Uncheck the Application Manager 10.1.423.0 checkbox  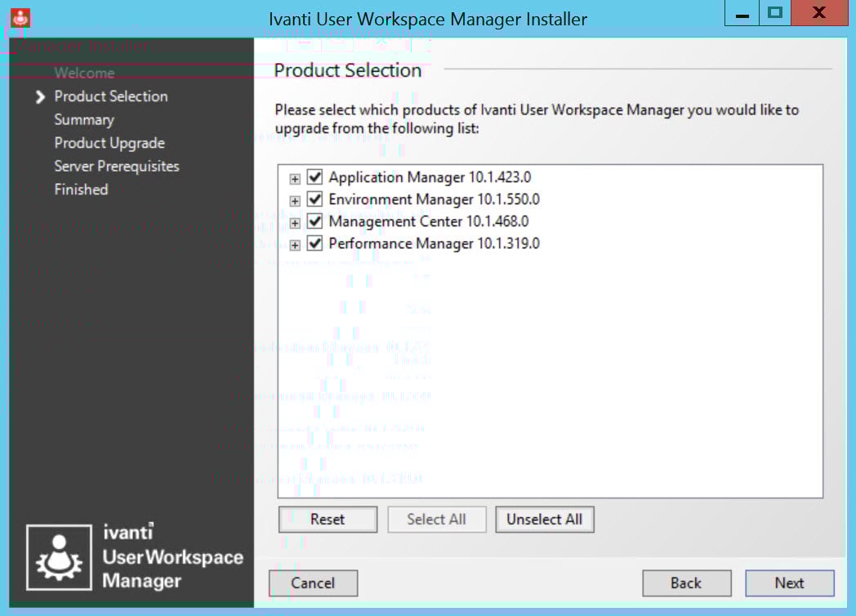(314, 177)
